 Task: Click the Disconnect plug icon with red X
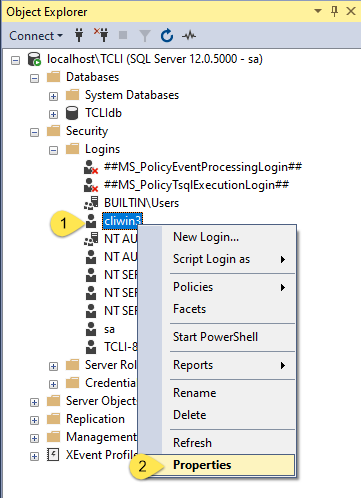(x=101, y=35)
